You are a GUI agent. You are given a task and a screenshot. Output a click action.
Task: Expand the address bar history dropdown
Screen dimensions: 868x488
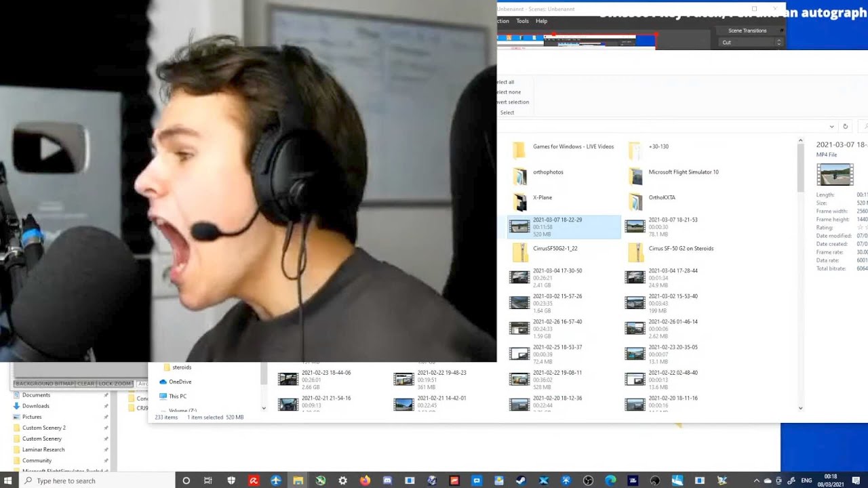tap(831, 126)
